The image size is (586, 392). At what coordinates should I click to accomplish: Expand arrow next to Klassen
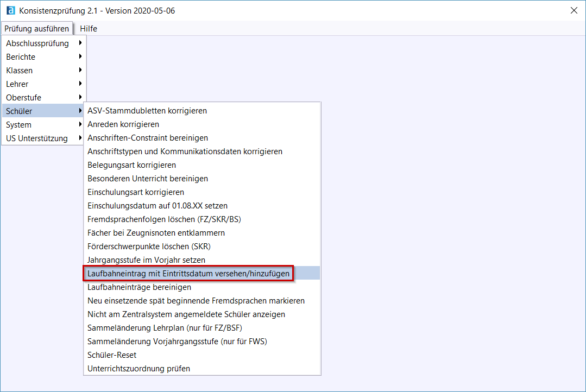click(x=80, y=70)
